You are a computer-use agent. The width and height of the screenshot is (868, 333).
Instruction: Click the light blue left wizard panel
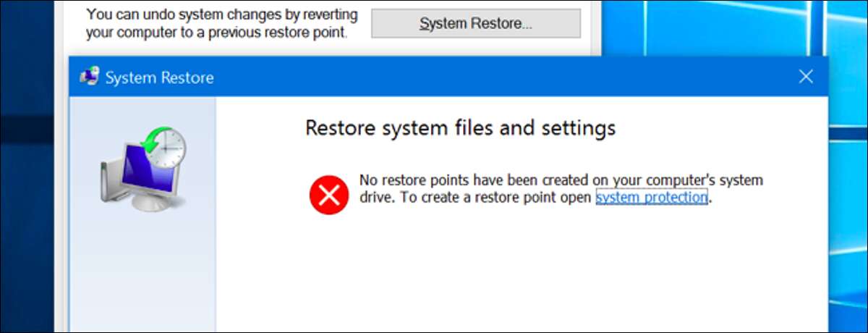[142, 275]
